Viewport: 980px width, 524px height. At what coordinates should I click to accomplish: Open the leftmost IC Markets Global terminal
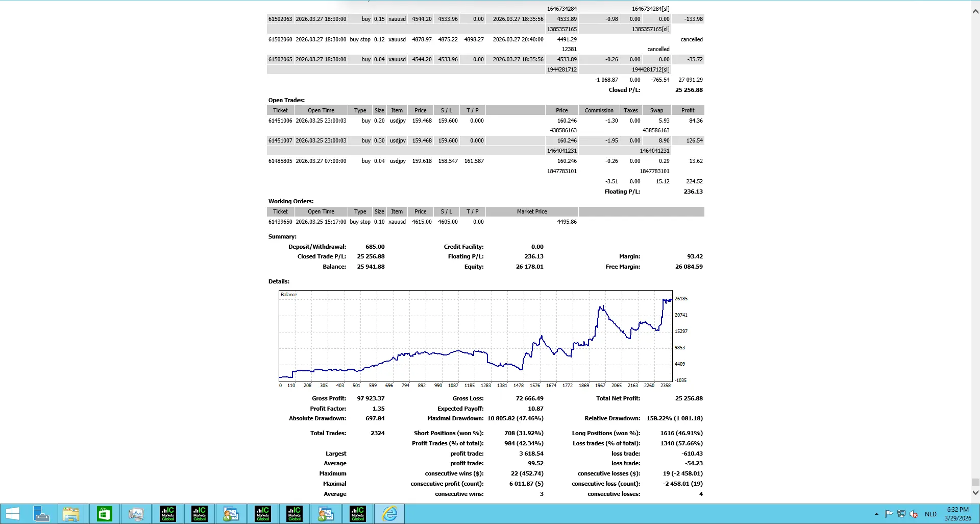coord(168,514)
